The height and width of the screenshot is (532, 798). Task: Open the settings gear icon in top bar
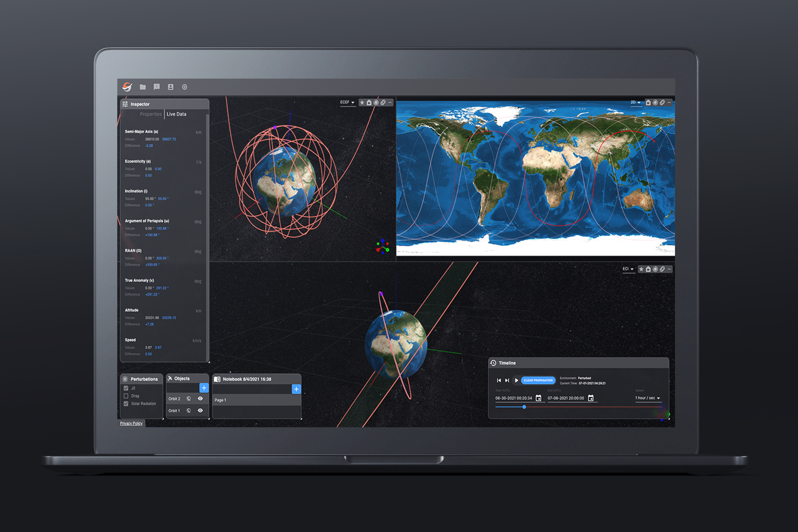pos(185,87)
